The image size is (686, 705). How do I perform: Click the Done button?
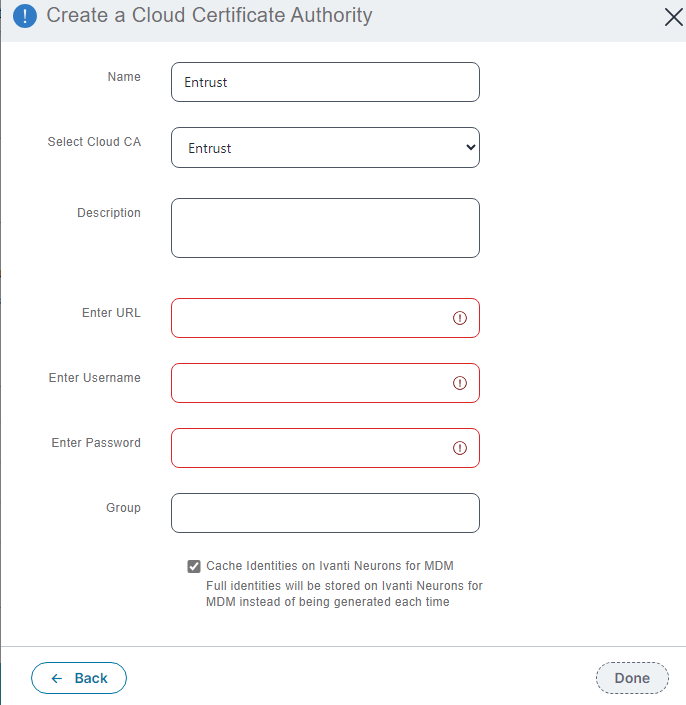632,678
